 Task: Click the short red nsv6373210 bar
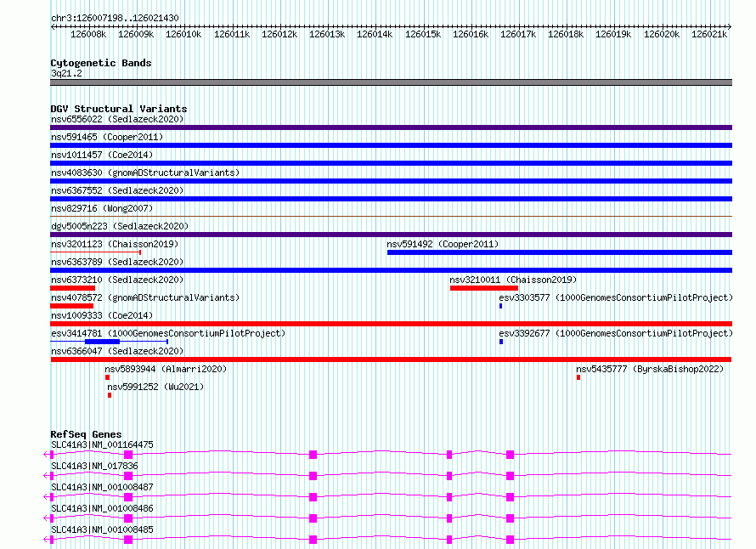[72, 288]
